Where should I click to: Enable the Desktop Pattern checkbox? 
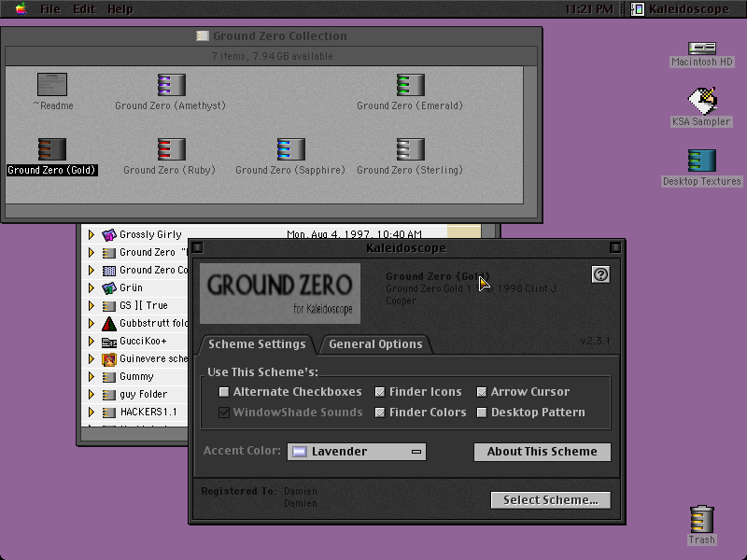(482, 413)
